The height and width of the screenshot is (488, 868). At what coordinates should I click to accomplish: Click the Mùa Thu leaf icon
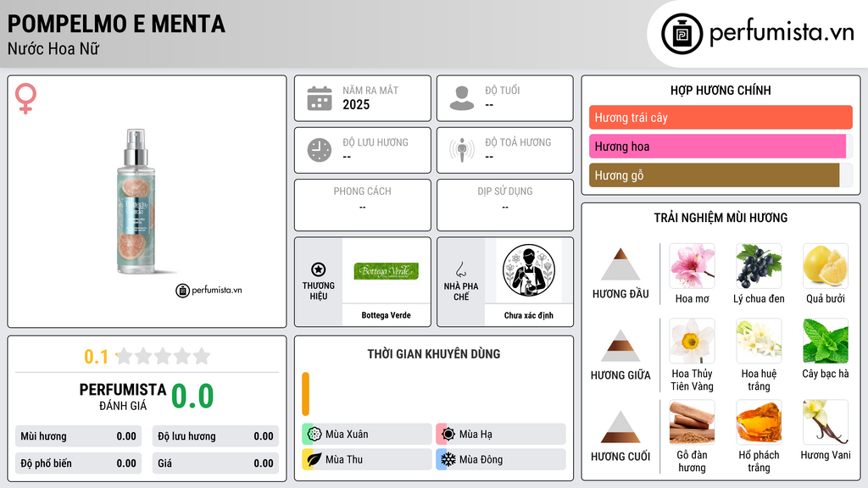point(314,459)
